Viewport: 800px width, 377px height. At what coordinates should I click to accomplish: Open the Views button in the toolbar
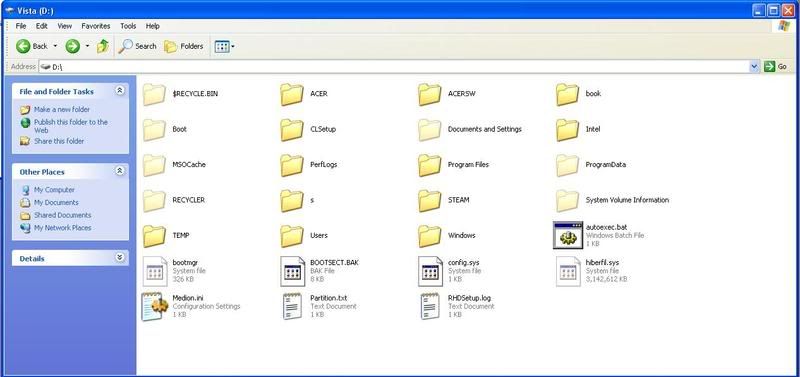coord(224,46)
